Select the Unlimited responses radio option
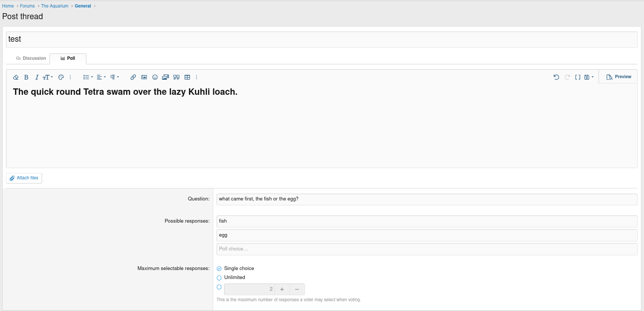Image resolution: width=644 pixels, height=311 pixels. click(219, 278)
